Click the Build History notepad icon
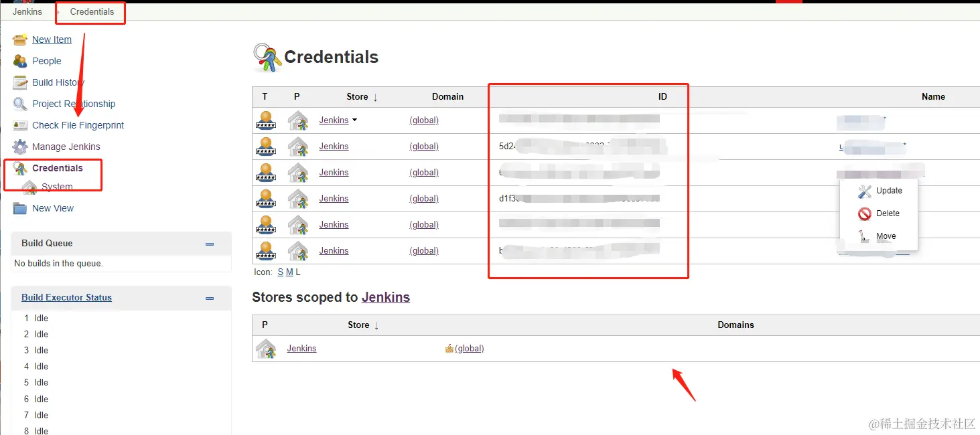Image resolution: width=980 pixels, height=435 pixels. coord(20,82)
